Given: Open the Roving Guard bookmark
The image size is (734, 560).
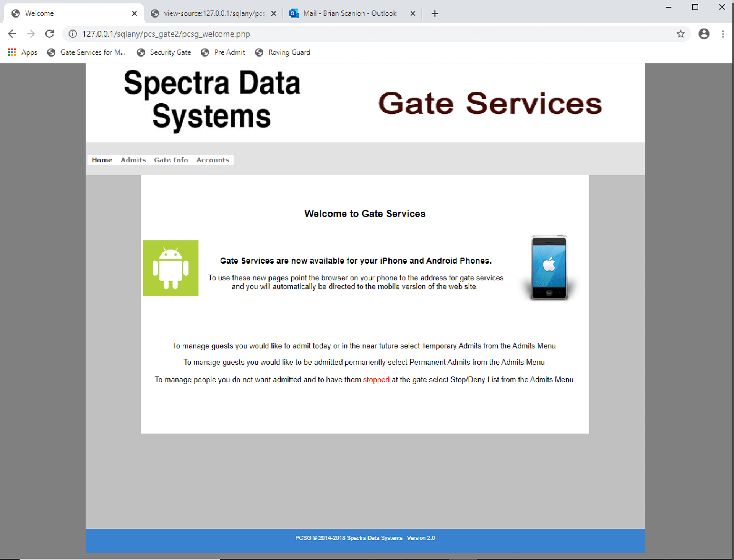Looking at the screenshot, I should pyautogui.click(x=283, y=52).
